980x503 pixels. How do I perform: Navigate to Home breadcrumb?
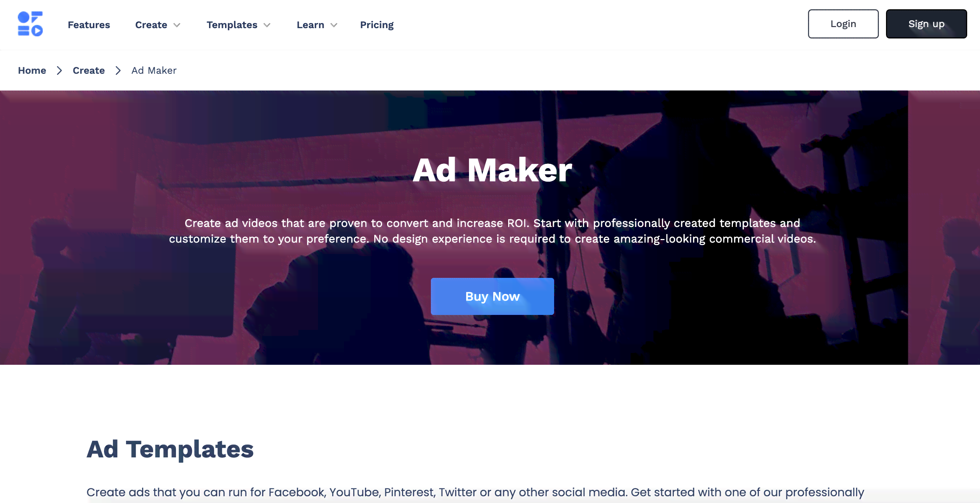tap(32, 70)
